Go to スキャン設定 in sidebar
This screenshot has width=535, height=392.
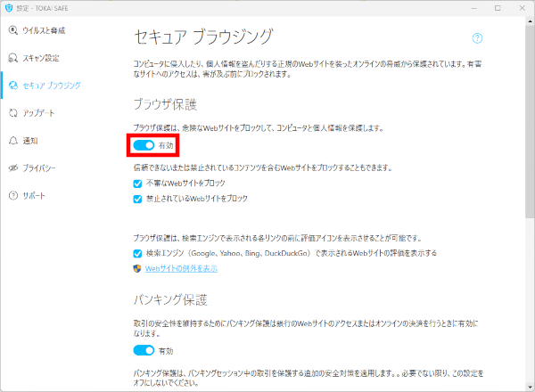coord(41,58)
